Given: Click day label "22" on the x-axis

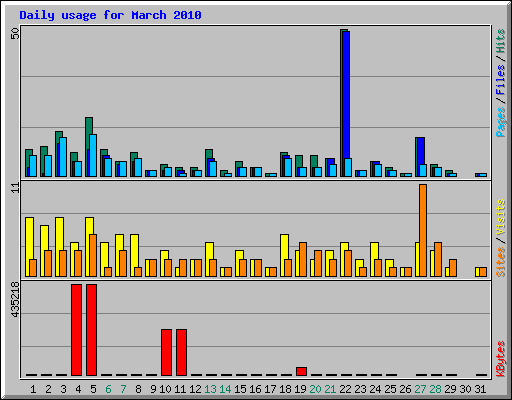Looking at the screenshot, I should (345, 389).
